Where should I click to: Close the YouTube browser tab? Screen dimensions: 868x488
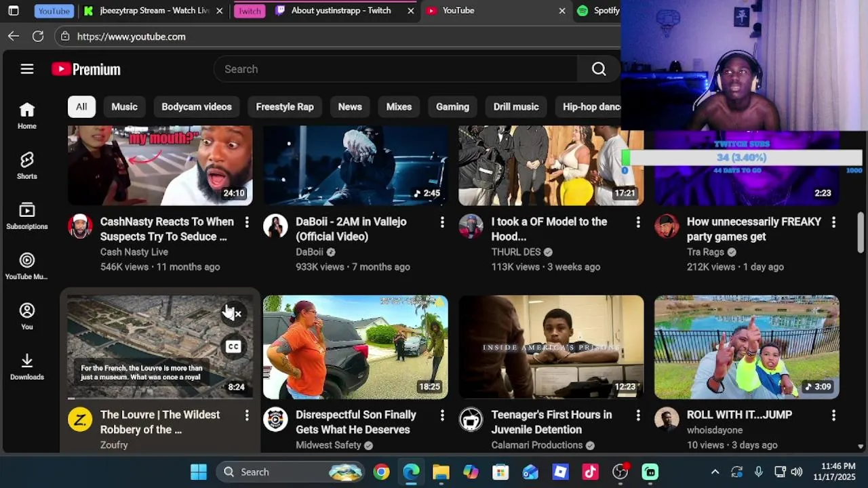(561, 11)
